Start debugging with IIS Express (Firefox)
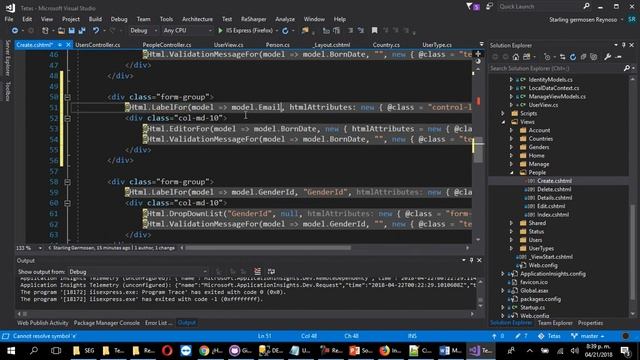The image size is (640, 360). (x=245, y=31)
